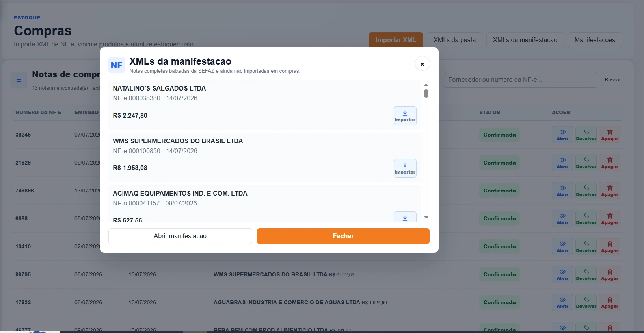The image size is (644, 333).
Task: Click the dialog scrollbar thumb
Action: (x=426, y=93)
